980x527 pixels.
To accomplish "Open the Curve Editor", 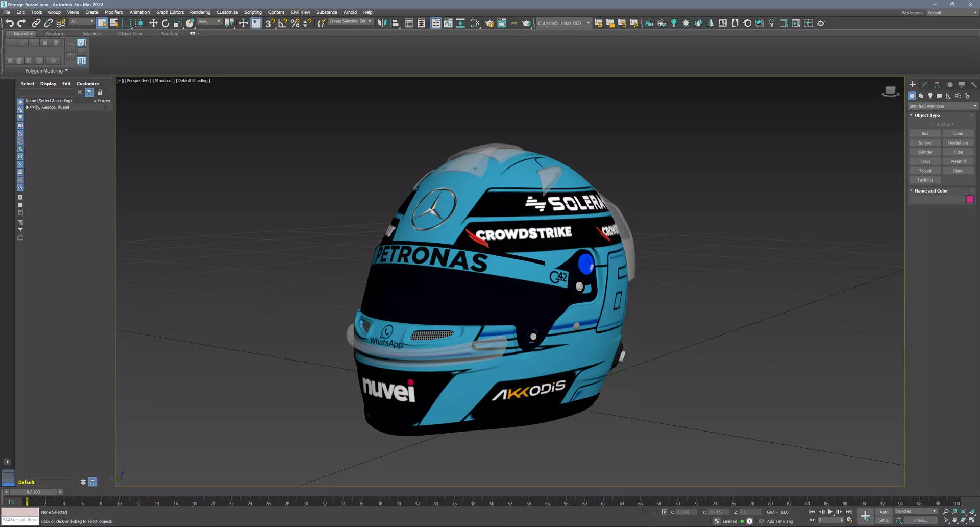I will tap(448, 23).
